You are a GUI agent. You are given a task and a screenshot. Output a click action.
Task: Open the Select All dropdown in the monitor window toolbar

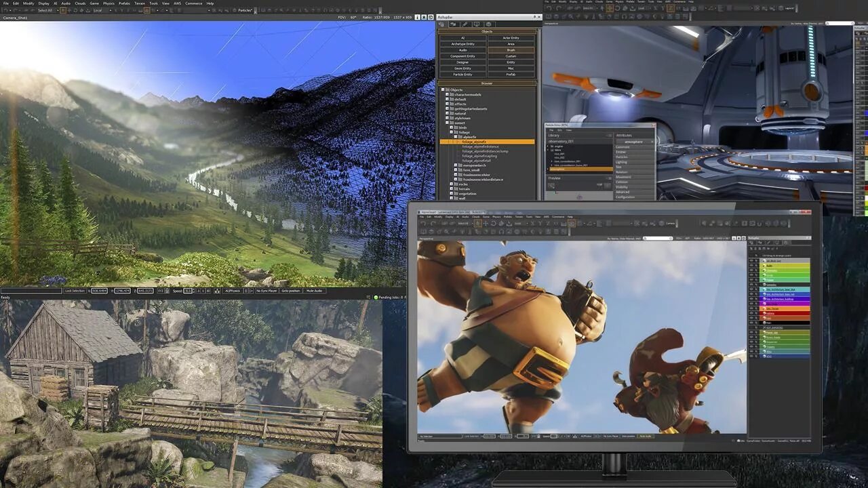point(465,223)
